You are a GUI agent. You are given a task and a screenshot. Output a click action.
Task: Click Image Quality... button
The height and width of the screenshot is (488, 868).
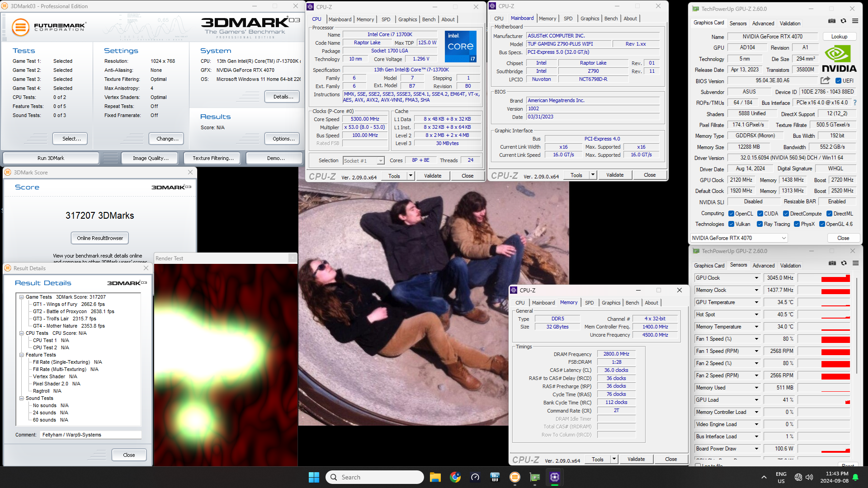tap(151, 158)
